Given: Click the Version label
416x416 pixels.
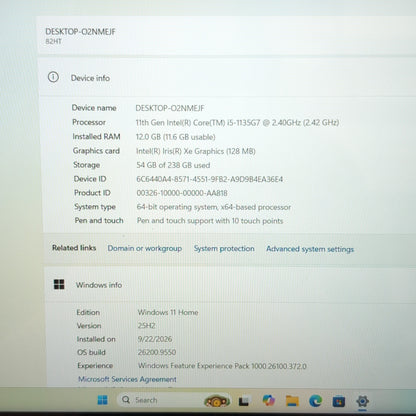Looking at the screenshot, I should (x=89, y=326).
